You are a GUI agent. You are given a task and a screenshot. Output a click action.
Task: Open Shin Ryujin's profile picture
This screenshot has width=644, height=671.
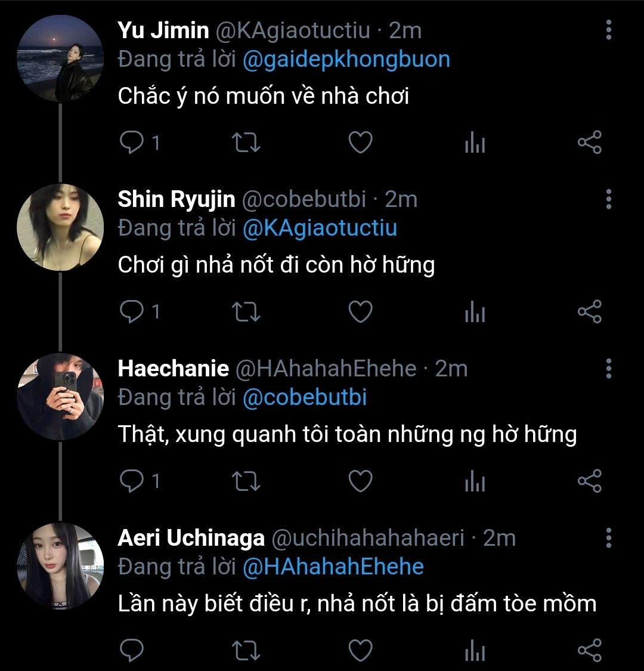(x=60, y=227)
